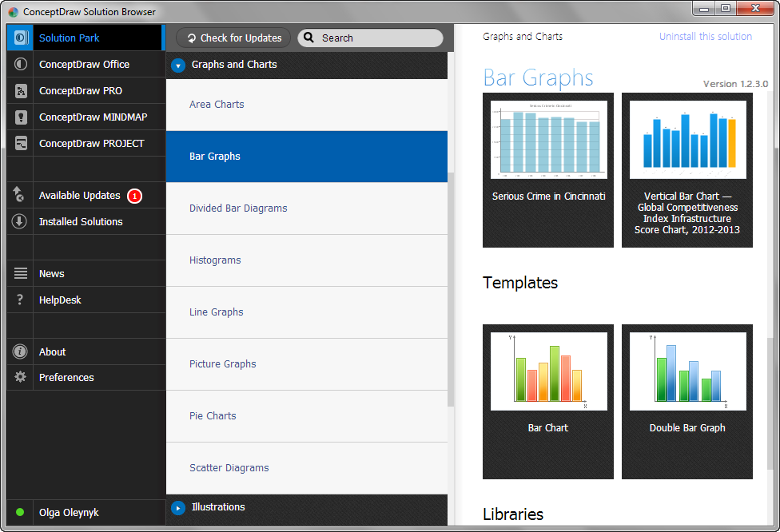Click the Preferences gear icon
This screenshot has height=532, width=780.
pos(21,377)
